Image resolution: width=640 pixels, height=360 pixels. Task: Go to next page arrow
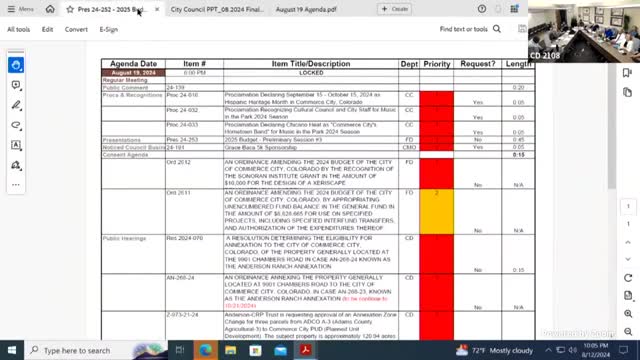coord(628,259)
